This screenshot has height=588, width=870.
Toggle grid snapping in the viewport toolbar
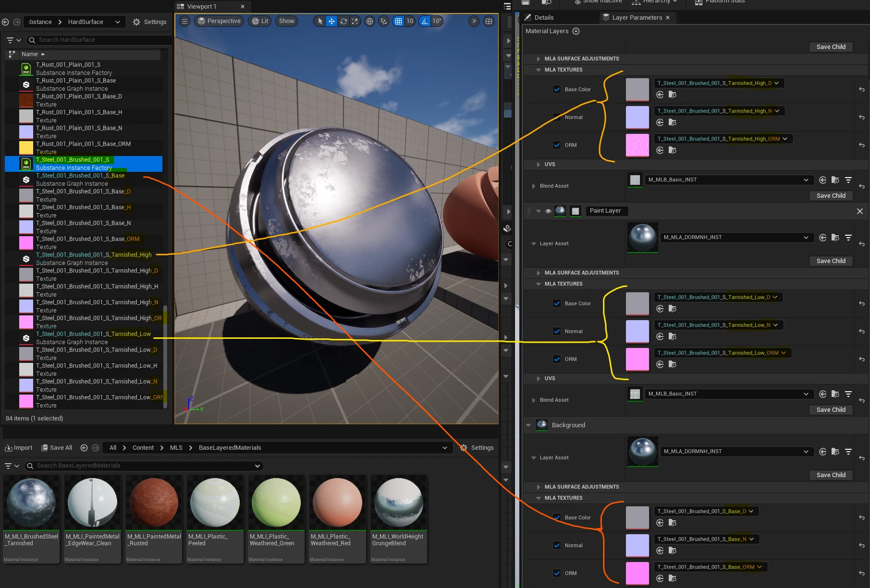(x=398, y=21)
